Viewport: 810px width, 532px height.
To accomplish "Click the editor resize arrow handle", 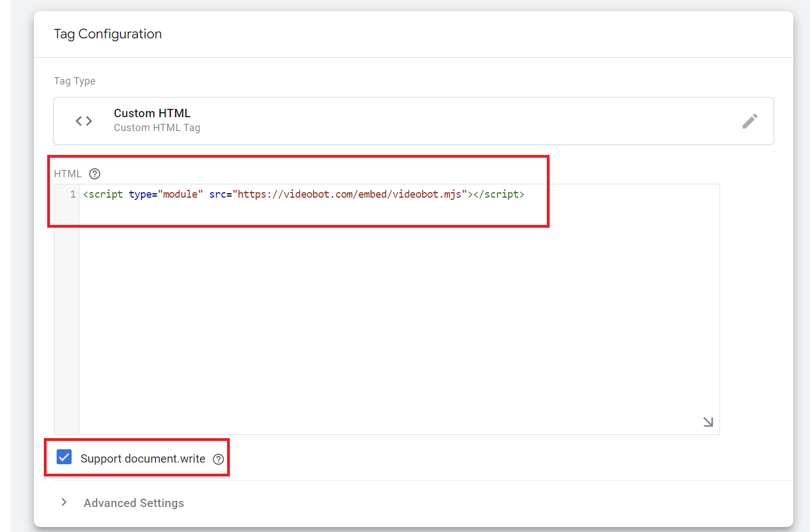I will [708, 422].
